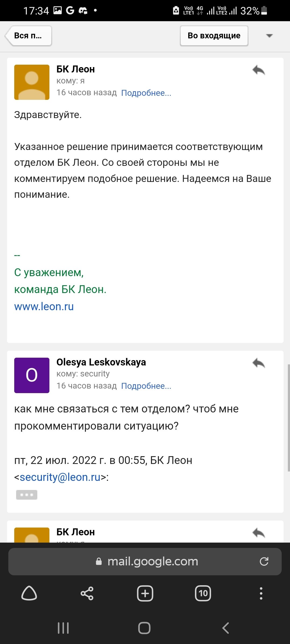Reply to Olesya Leskovskaya's message
The height and width of the screenshot is (644, 290).
pyautogui.click(x=259, y=363)
